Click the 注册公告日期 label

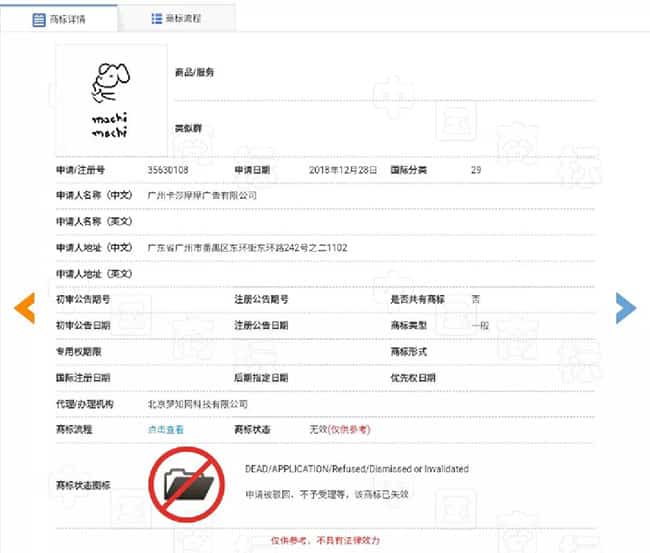[x=261, y=325]
